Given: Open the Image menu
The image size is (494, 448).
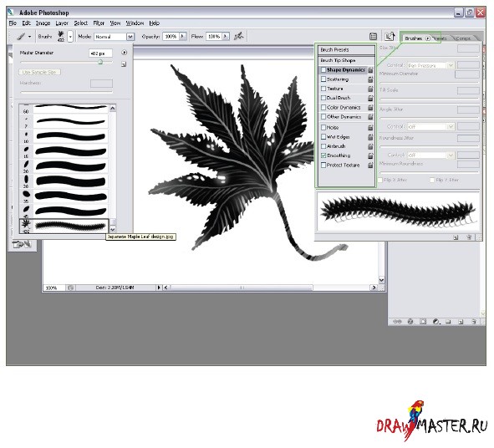Looking at the screenshot, I should pos(43,23).
